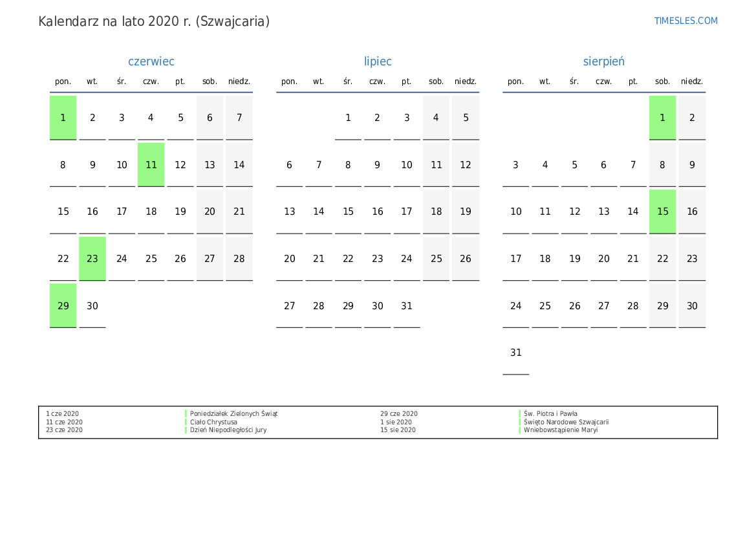Click highlighted June 29 holiday cell
This screenshot has width=756, height=535.
pyautogui.click(x=63, y=306)
